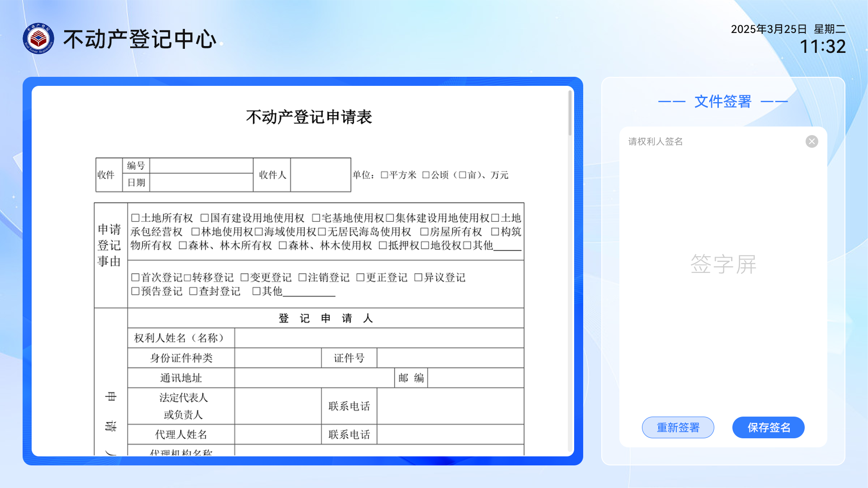Close the signature pad with X icon
Viewport: 868px width, 488px height.
pos(812,141)
